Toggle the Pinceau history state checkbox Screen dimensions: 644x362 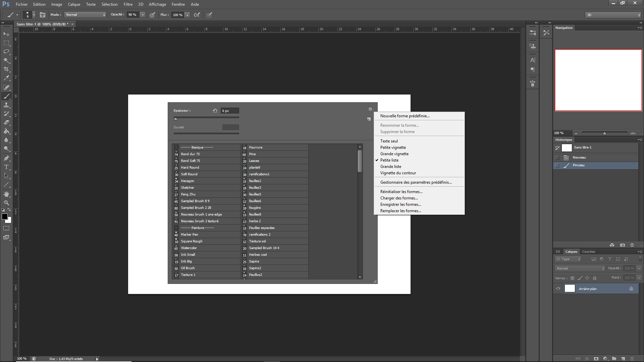[x=557, y=165]
